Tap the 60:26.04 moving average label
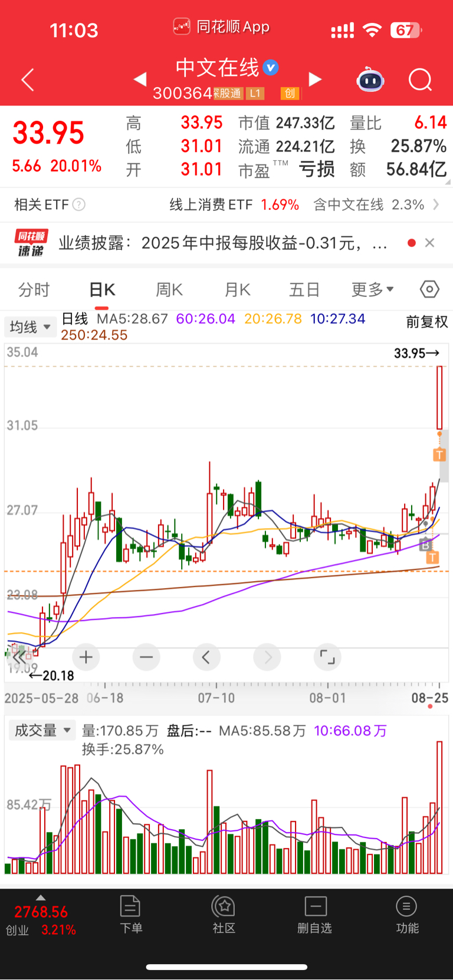453x980 pixels. pos(206,319)
